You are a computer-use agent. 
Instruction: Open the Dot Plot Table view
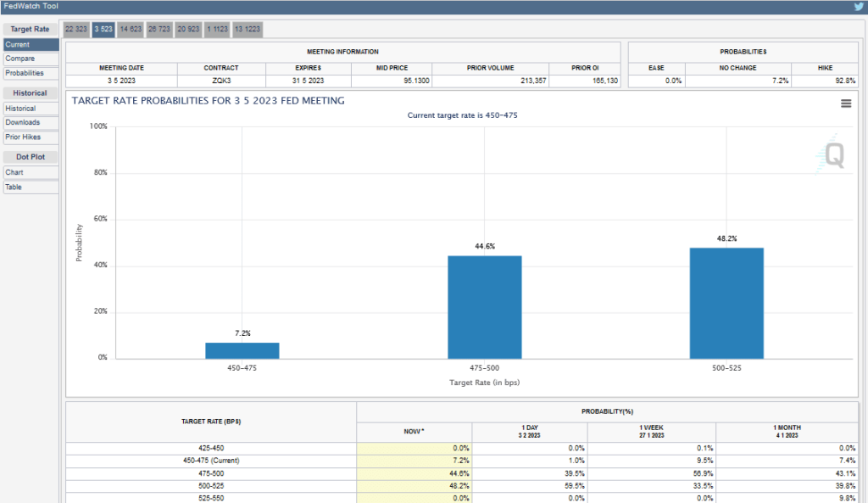[30, 187]
